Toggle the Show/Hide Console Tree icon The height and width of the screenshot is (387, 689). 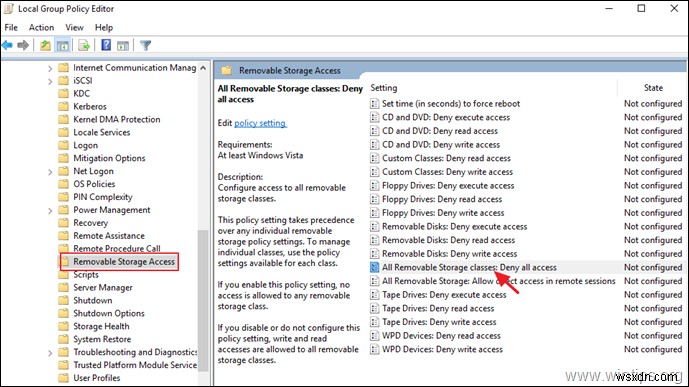tap(63, 45)
